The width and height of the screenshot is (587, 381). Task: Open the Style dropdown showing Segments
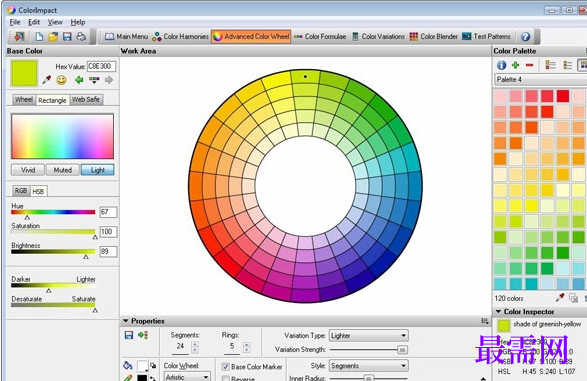[369, 366]
